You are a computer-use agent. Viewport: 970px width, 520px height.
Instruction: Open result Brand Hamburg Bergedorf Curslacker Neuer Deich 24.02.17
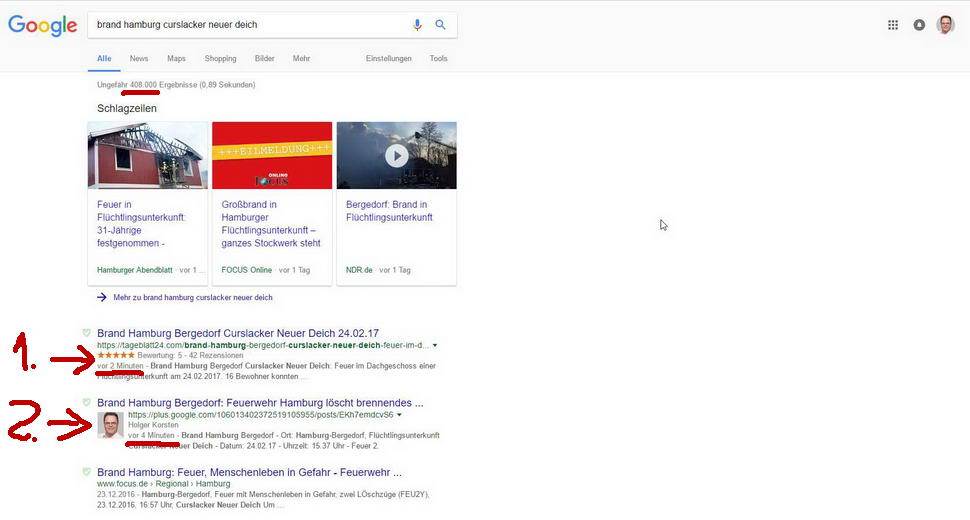pyautogui.click(x=238, y=333)
